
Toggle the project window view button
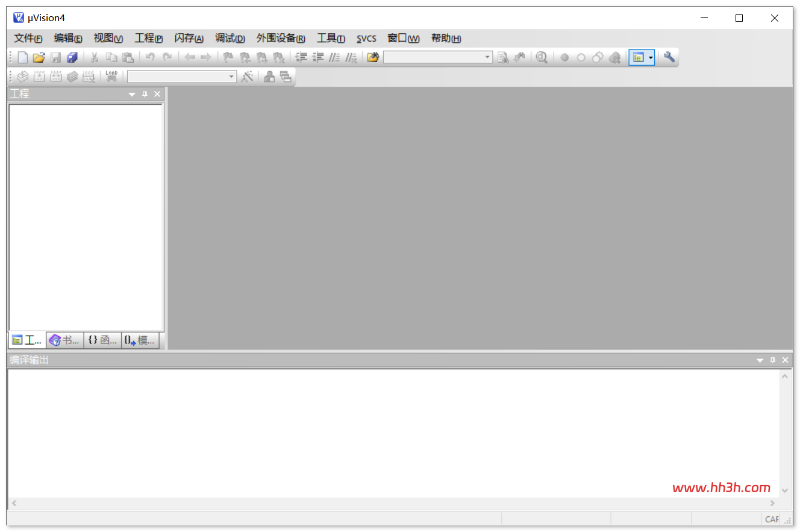pyautogui.click(x=639, y=57)
